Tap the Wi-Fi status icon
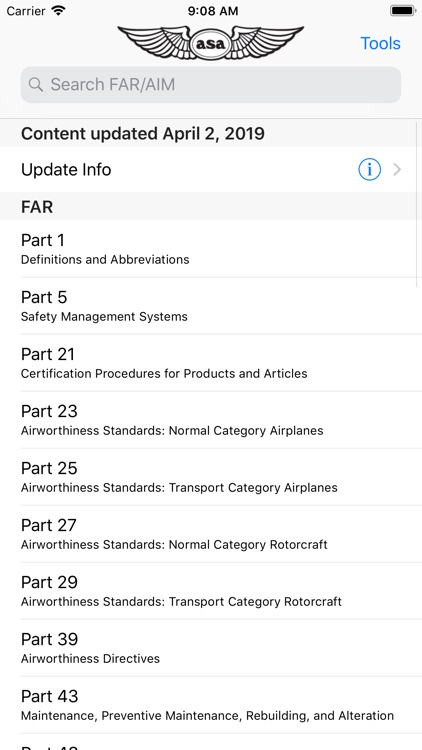 (59, 11)
